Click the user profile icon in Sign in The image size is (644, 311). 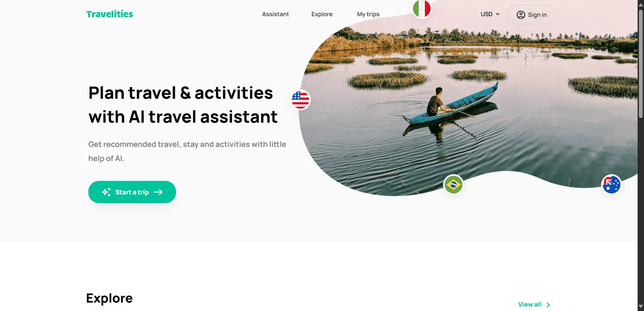521,15
